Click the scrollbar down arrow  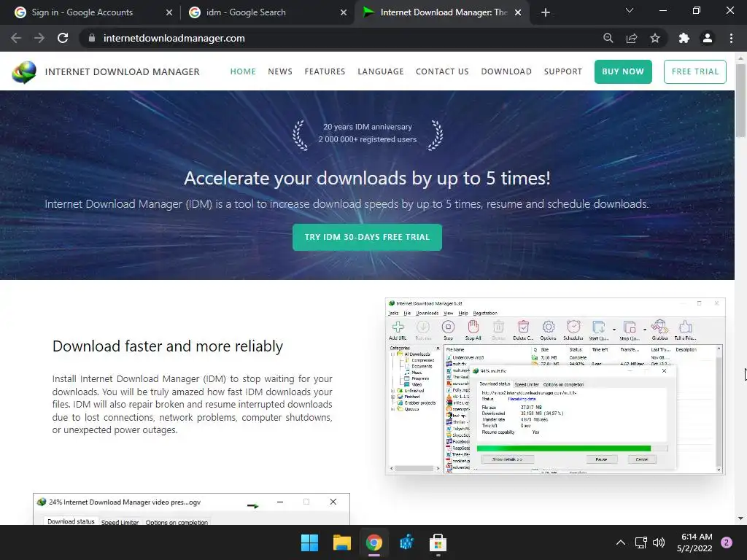tap(740, 518)
